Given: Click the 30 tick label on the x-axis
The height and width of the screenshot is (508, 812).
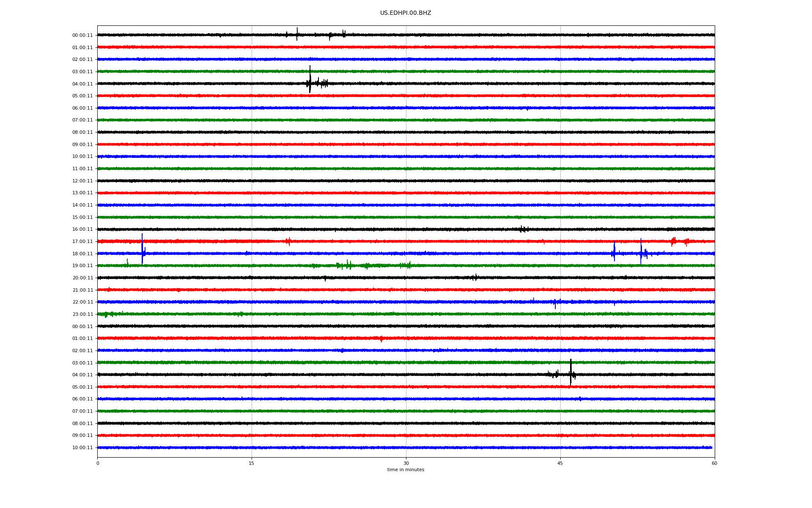Looking at the screenshot, I should pos(406,464).
